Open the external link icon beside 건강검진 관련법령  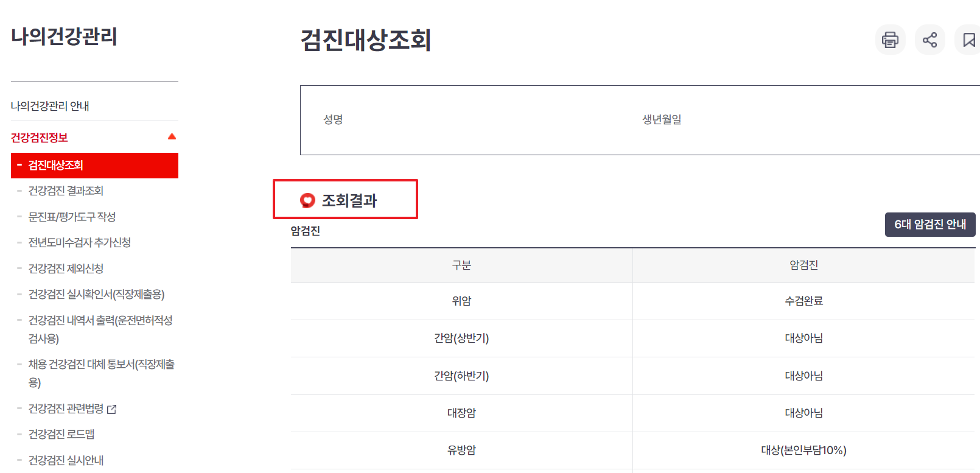[111, 409]
